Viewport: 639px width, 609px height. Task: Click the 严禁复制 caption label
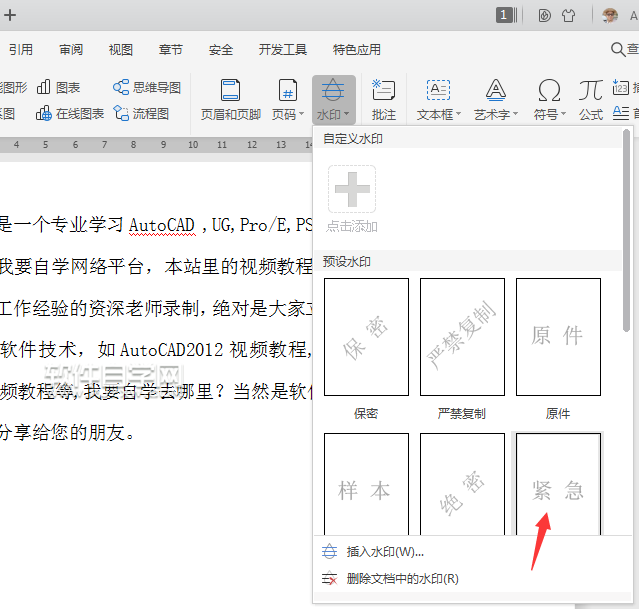tap(462, 414)
